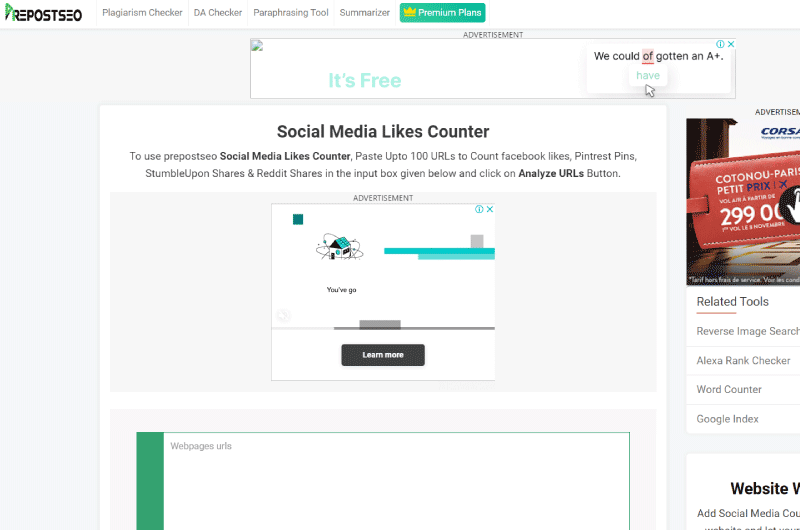Viewport: 800px width, 530px height.
Task: Open the Word Counter link
Action: (x=729, y=390)
